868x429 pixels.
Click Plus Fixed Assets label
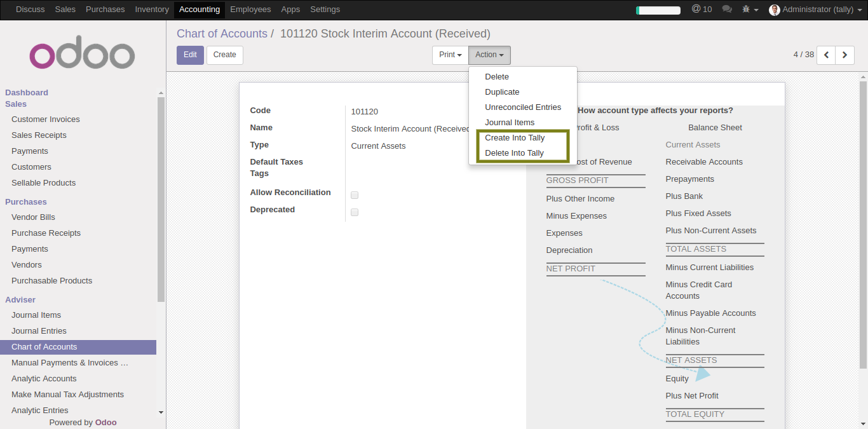[698, 214]
